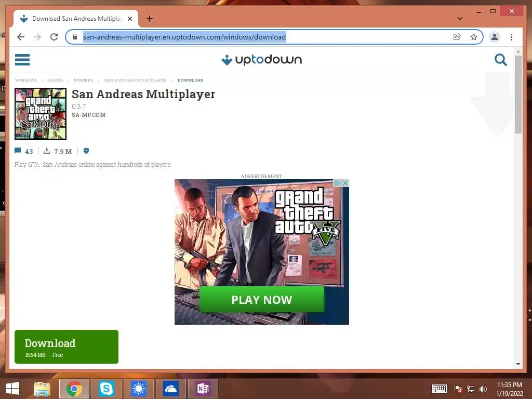Close the advertisement with the X

click(345, 183)
